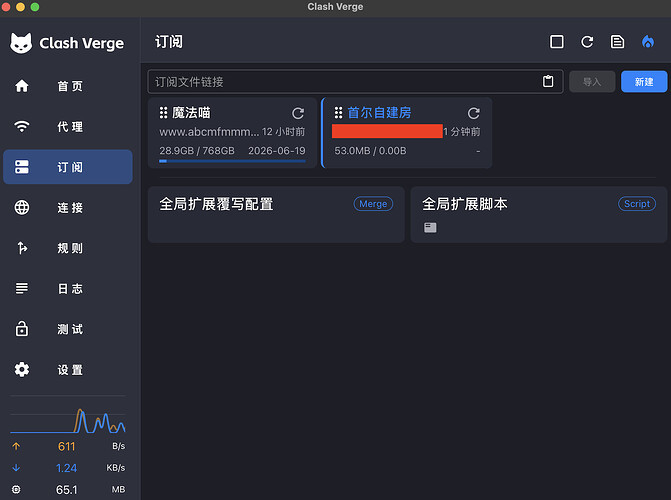Click the globe icon beside 连接
The height and width of the screenshot is (500, 671).
(x=22, y=208)
